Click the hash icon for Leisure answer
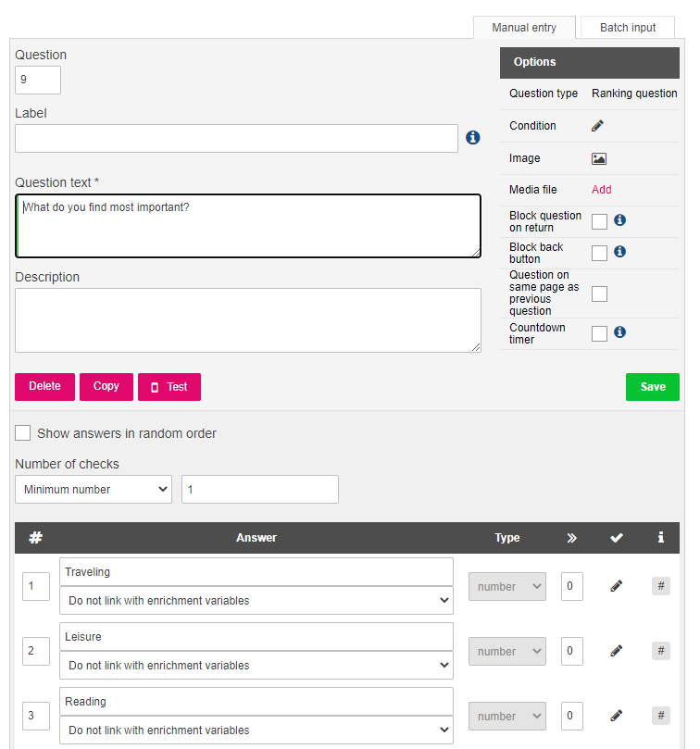The image size is (700, 749). click(661, 651)
